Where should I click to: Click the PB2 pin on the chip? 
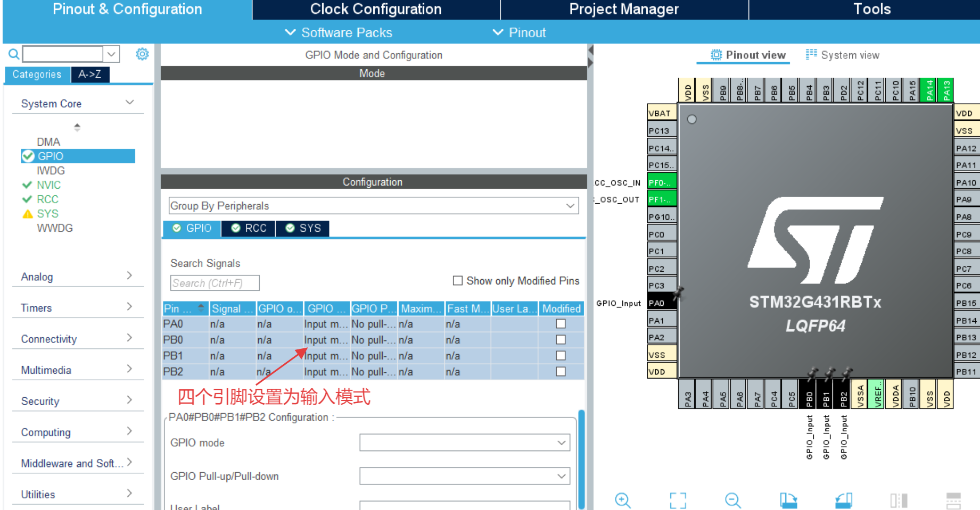click(x=844, y=394)
